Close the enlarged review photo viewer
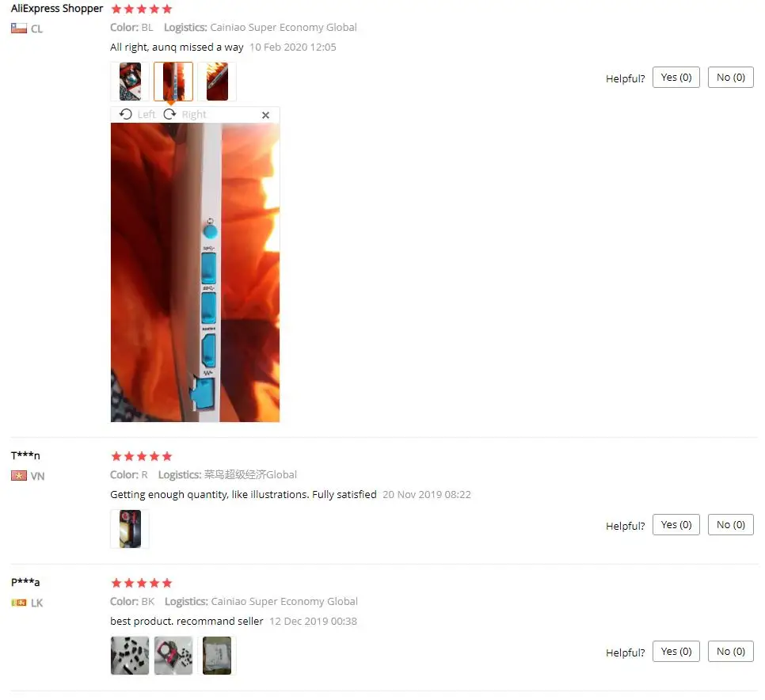The width and height of the screenshot is (765, 700). pos(265,115)
